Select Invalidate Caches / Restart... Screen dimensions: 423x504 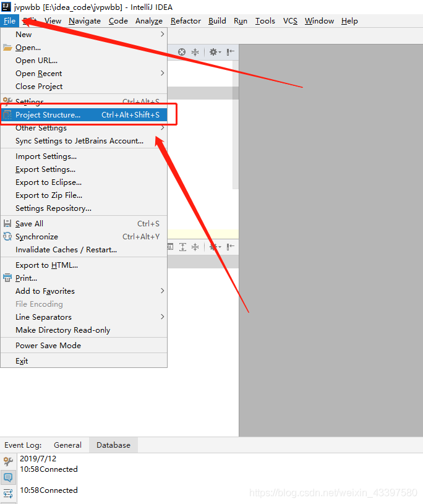[x=84, y=249]
